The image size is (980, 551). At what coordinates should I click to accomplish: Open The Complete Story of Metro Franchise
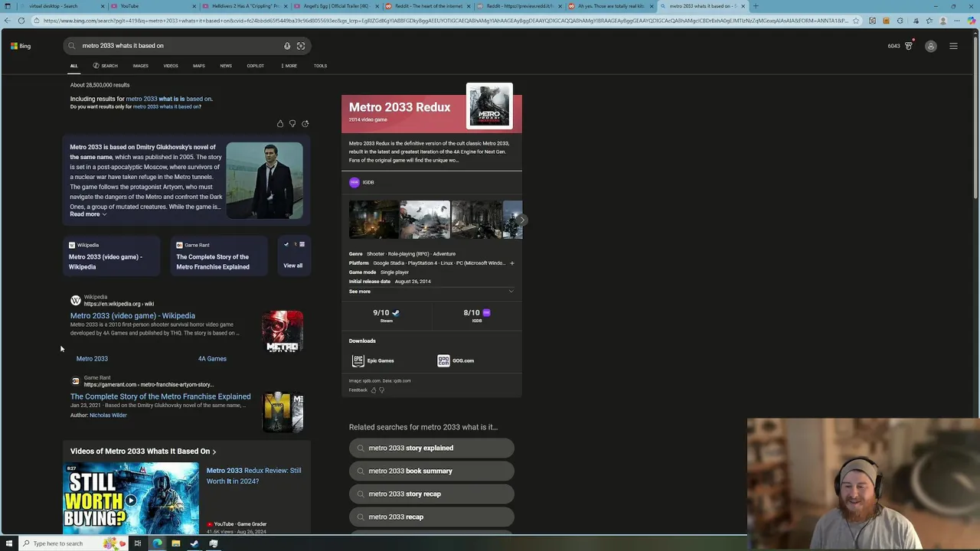[161, 396]
